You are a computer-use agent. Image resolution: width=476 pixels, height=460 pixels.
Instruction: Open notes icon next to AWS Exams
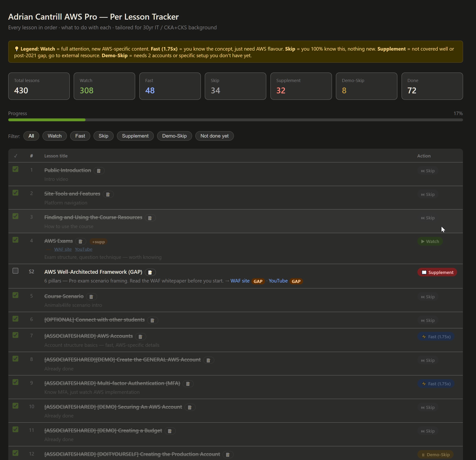coord(81,242)
